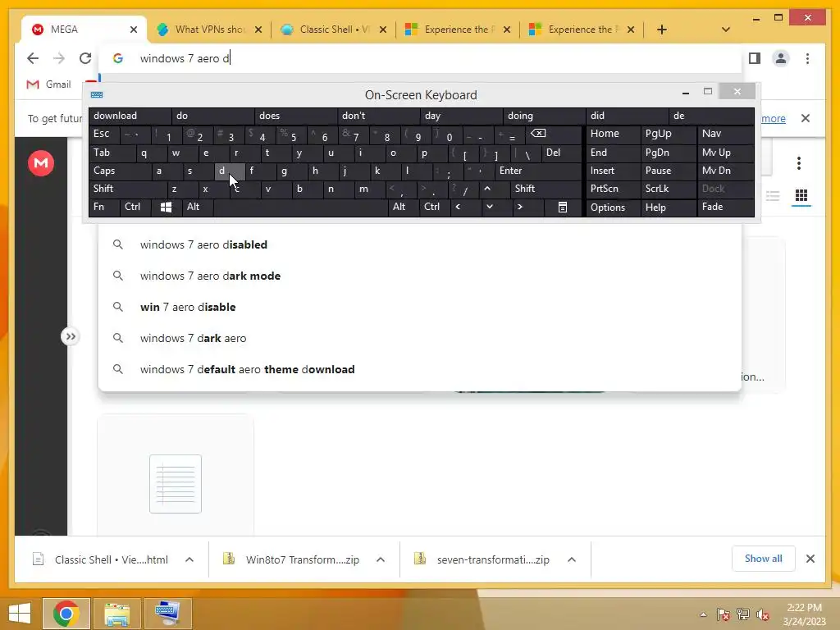Click the backspace key on On-Screen Keyboard
Screen dimensions: 840x630
click(x=538, y=134)
